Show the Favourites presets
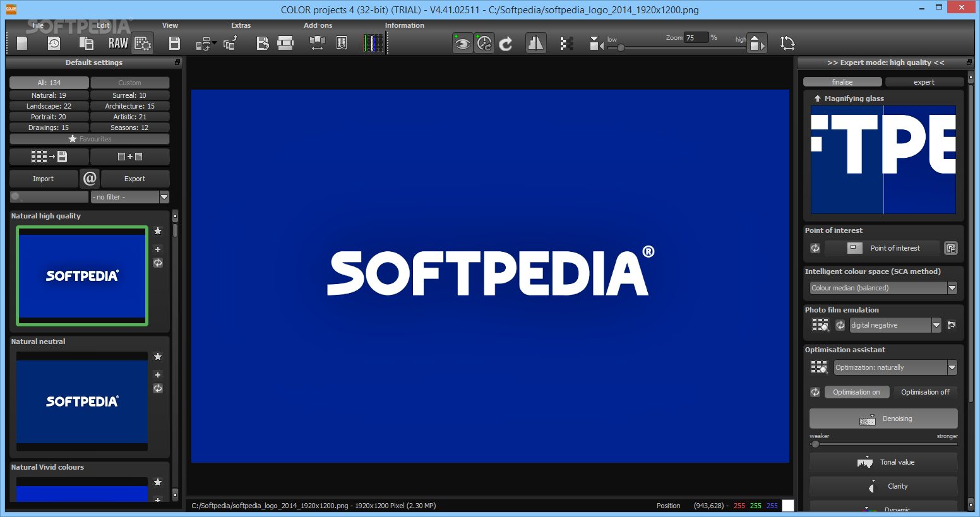The image size is (980, 517). (x=90, y=139)
